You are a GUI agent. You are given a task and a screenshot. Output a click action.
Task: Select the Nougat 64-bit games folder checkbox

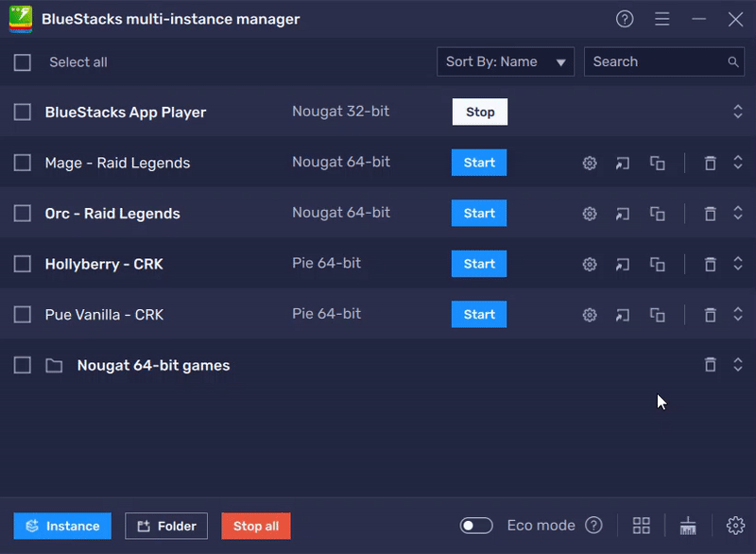pos(22,365)
